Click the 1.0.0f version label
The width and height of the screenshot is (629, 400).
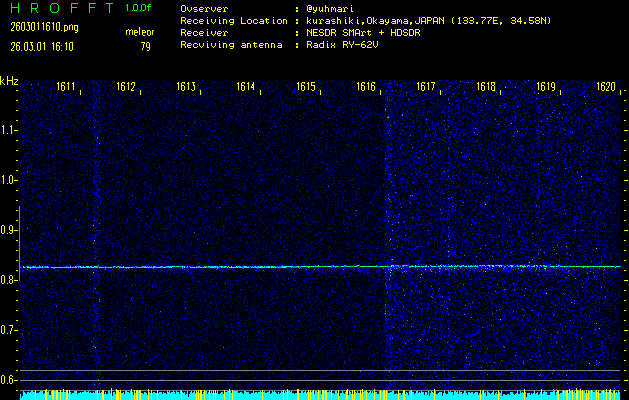point(139,8)
